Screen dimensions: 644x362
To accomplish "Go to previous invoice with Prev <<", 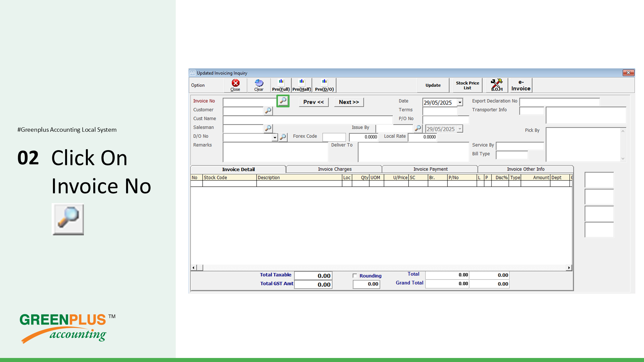I will coord(314,102).
